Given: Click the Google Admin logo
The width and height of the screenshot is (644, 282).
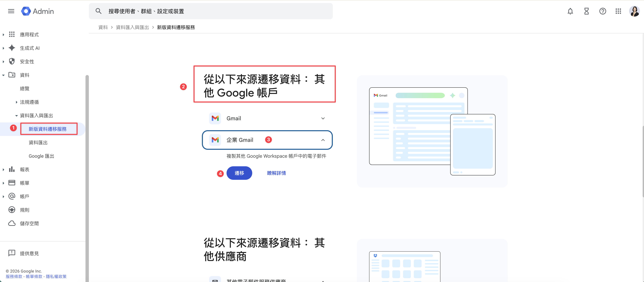Looking at the screenshot, I should point(38,11).
